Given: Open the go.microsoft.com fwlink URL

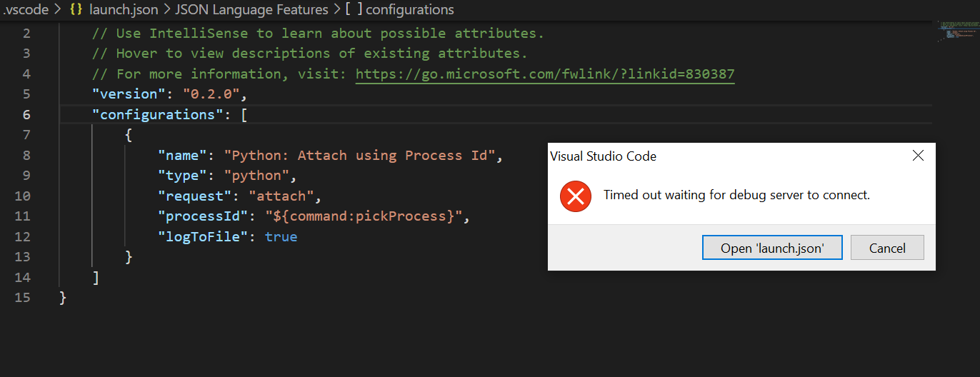Looking at the screenshot, I should pyautogui.click(x=545, y=74).
